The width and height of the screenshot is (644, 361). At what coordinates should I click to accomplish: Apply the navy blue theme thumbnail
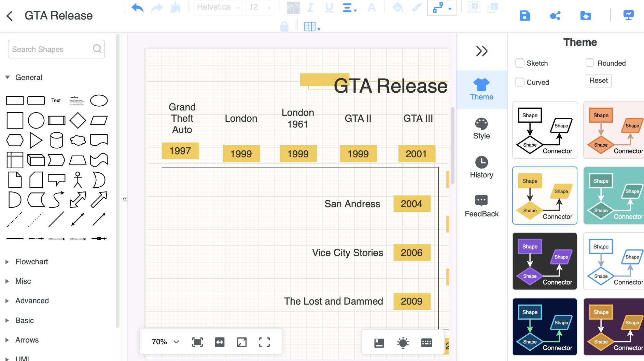click(x=545, y=327)
